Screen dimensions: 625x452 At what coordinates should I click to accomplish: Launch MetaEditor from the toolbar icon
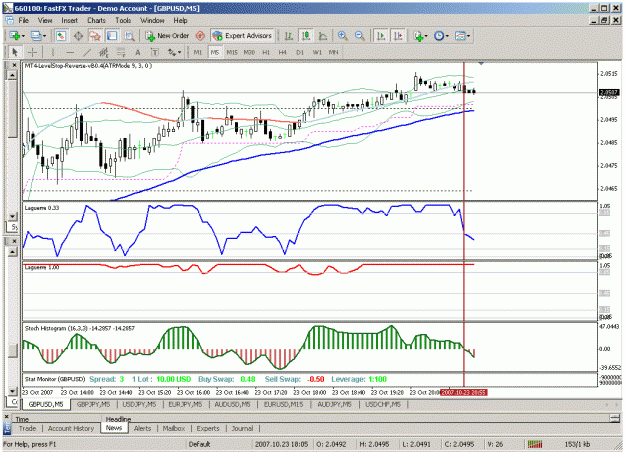point(200,36)
